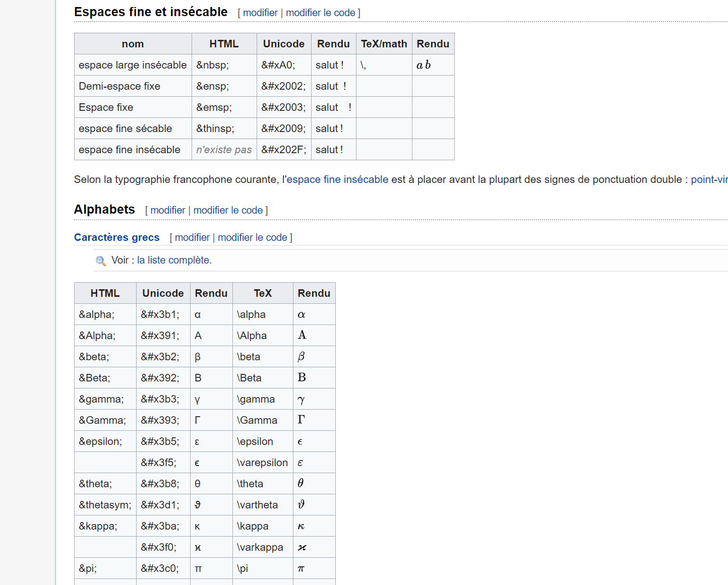Select the Espaces fine et insécable heading
Image resolution: width=728 pixels, height=585 pixels.
(x=150, y=12)
